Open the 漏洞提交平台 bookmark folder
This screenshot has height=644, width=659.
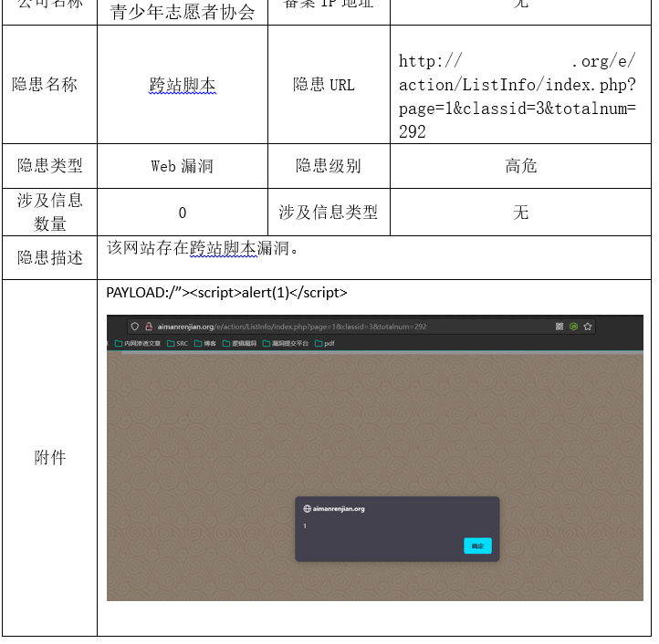[x=286, y=343]
